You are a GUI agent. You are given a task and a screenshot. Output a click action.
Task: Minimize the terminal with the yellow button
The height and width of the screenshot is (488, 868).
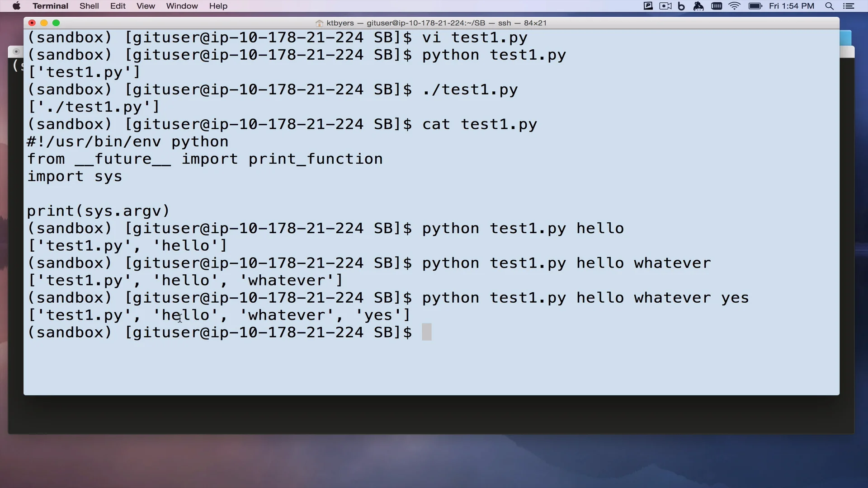44,23
